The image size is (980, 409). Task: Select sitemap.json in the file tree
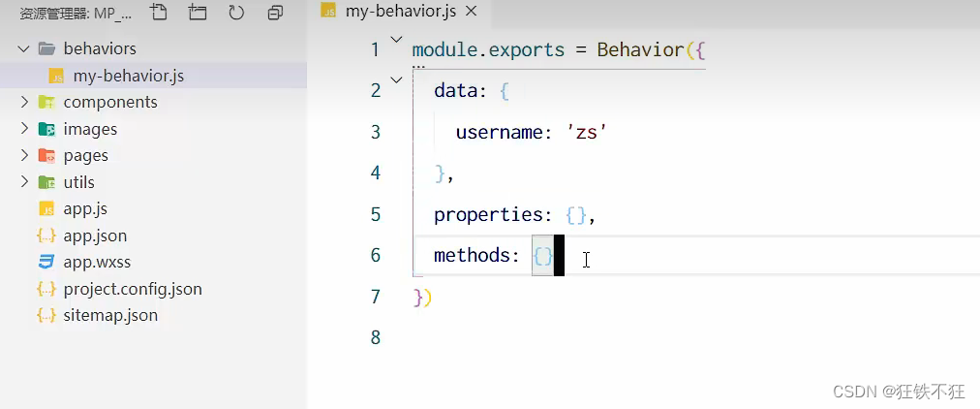pyautogui.click(x=110, y=316)
